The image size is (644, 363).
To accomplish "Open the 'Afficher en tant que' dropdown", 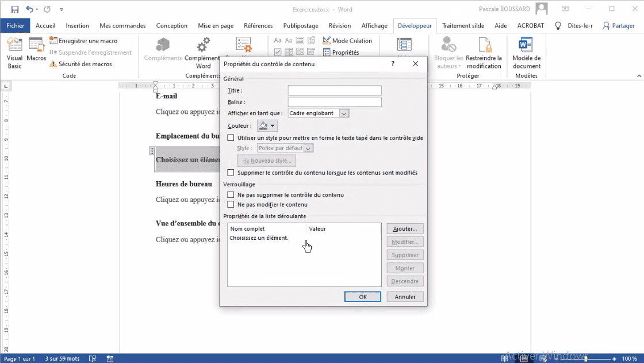I will click(343, 113).
